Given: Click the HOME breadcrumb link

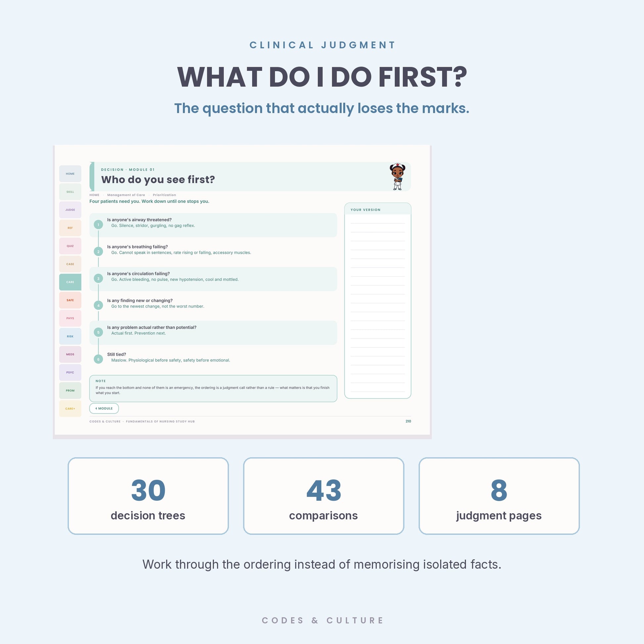Looking at the screenshot, I should pyautogui.click(x=94, y=195).
